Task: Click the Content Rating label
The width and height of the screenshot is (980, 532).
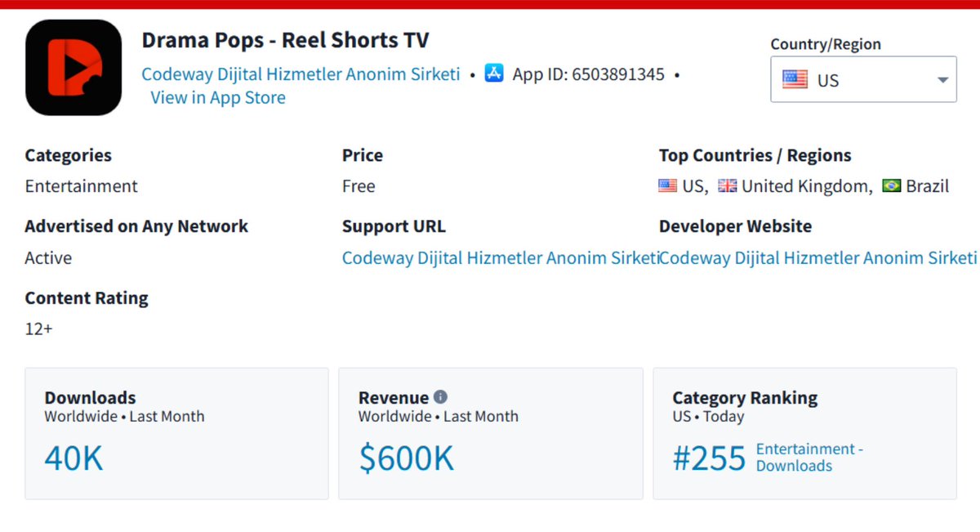Action: 87,298
